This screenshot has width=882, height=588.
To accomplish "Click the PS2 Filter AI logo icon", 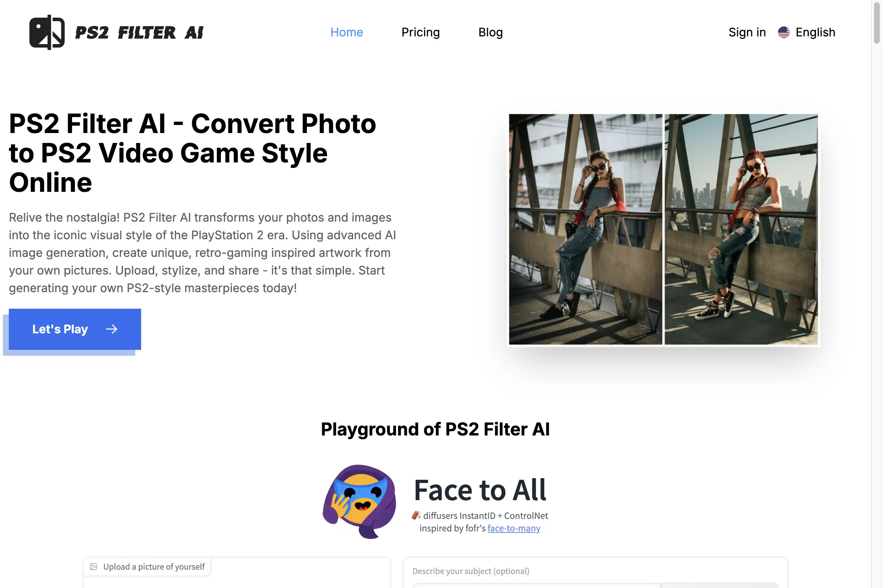I will tap(47, 32).
